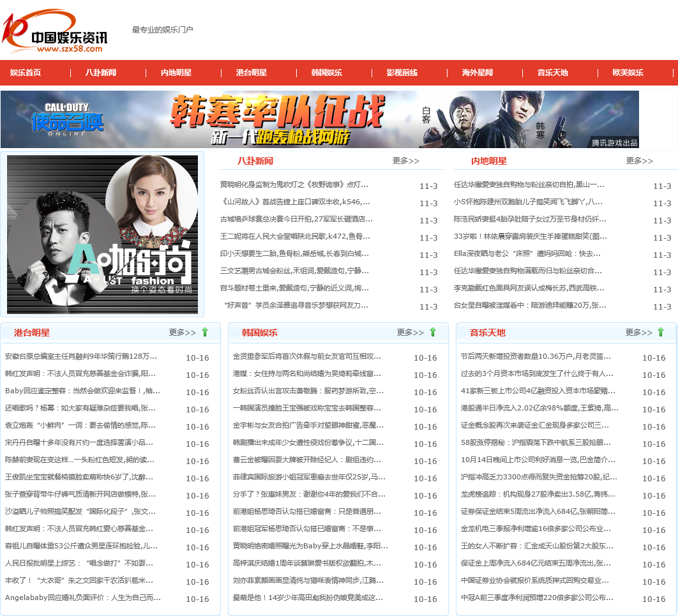Open 节后两天新增投资者数量 article
Image resolution: width=678 pixels, height=616 pixels.
(x=536, y=357)
